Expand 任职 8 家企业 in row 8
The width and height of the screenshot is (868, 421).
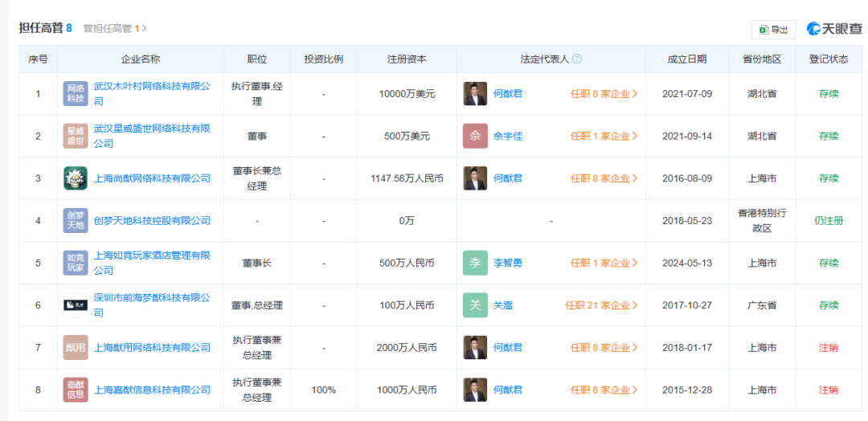click(x=604, y=390)
